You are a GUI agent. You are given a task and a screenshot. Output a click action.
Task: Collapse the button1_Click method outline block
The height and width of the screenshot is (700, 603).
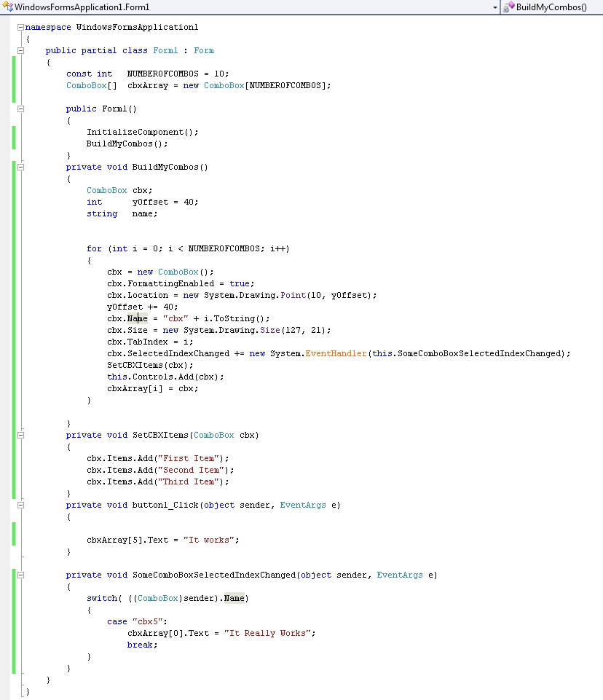tap(20, 505)
